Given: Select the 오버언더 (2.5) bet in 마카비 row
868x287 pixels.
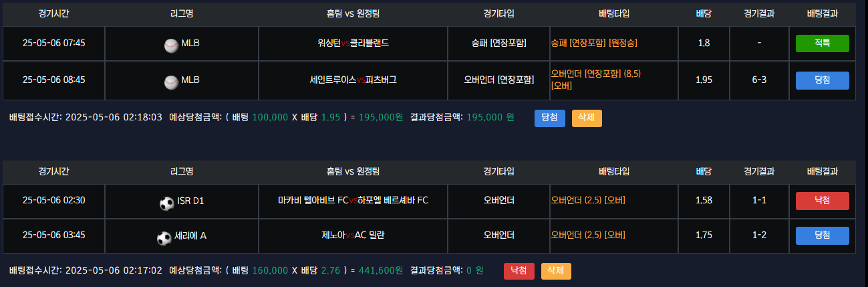Looking at the screenshot, I should point(588,200).
